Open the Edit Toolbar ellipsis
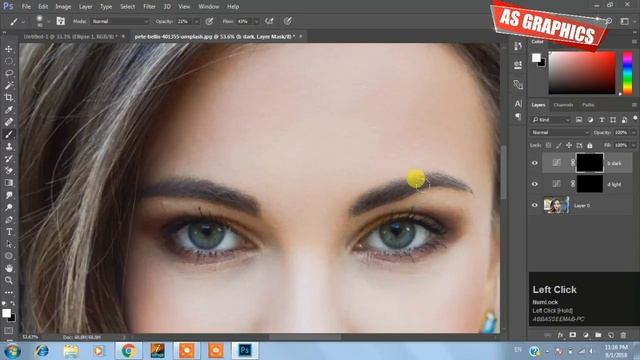The width and height of the screenshot is (640, 360). pyautogui.click(x=9, y=292)
